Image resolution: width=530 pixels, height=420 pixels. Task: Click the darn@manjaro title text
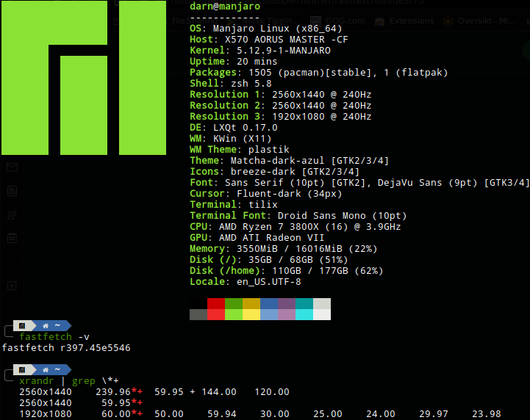225,6
